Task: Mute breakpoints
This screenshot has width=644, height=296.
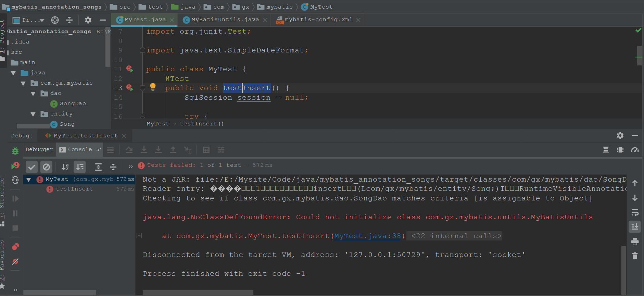Action: coord(15,262)
